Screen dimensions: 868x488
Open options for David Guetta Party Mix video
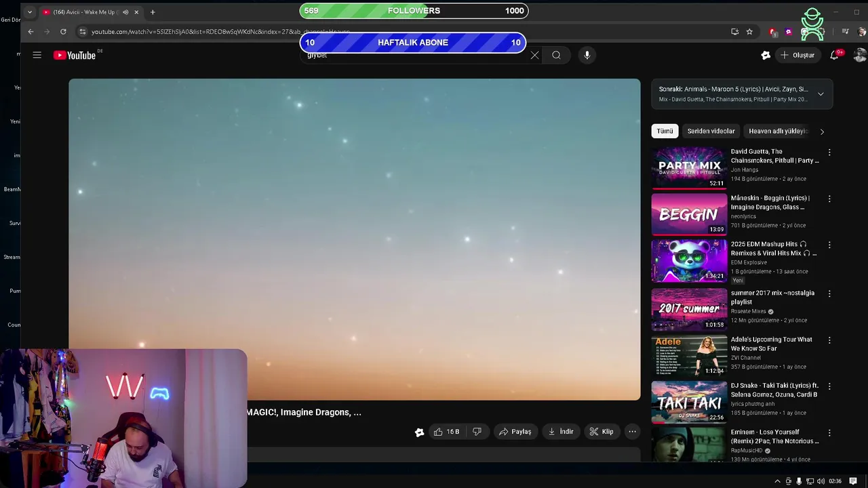829,152
